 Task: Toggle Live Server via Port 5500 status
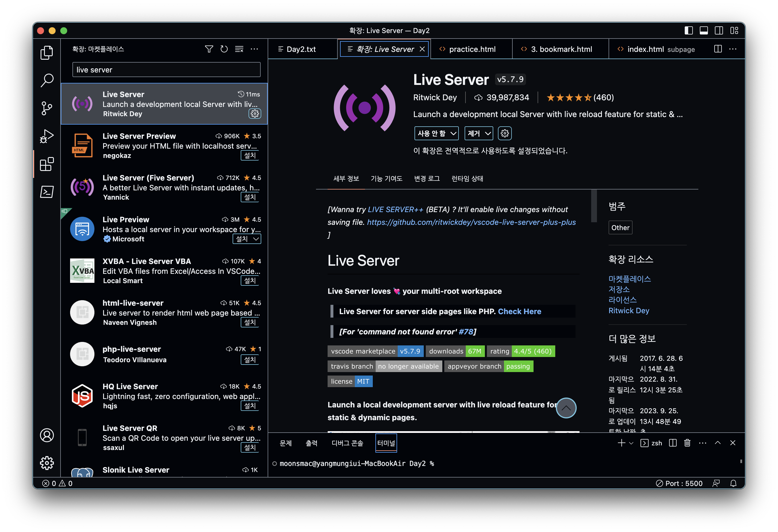(x=679, y=483)
